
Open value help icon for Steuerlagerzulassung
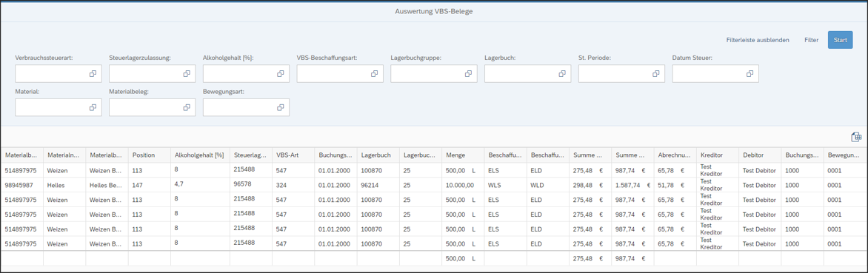187,74
